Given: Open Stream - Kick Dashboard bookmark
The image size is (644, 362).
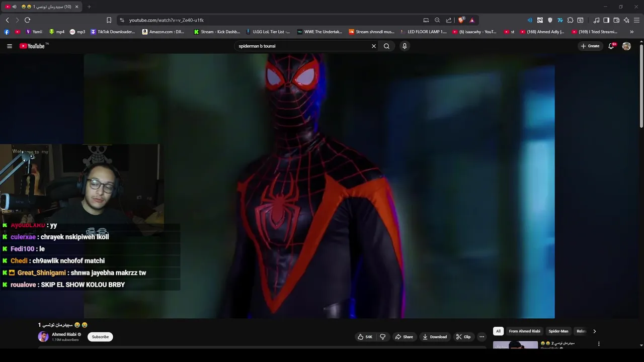Looking at the screenshot, I should [x=217, y=32].
